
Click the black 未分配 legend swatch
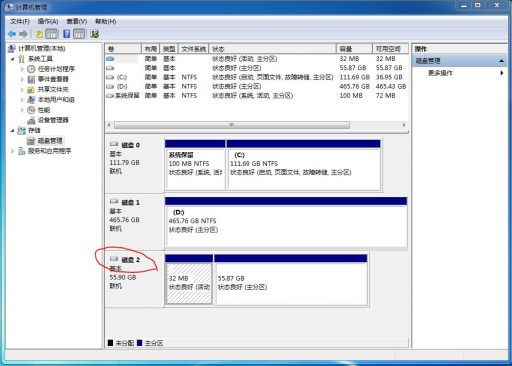(110, 343)
